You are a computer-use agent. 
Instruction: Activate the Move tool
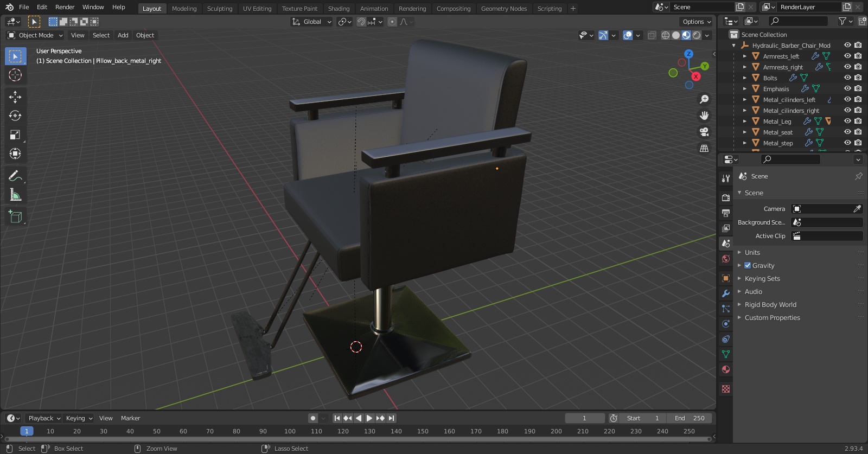pos(15,97)
